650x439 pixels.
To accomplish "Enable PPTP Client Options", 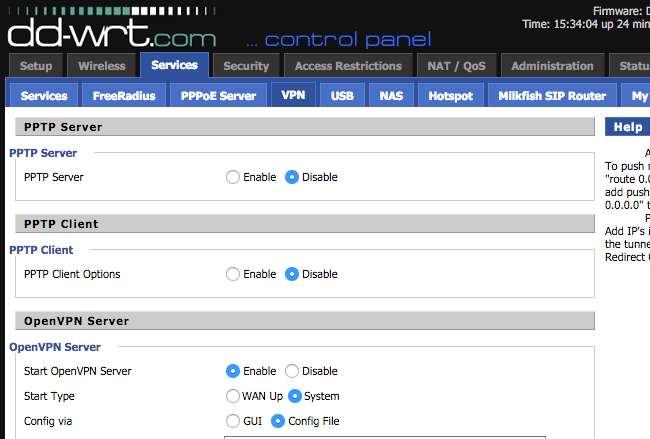I will point(233,274).
